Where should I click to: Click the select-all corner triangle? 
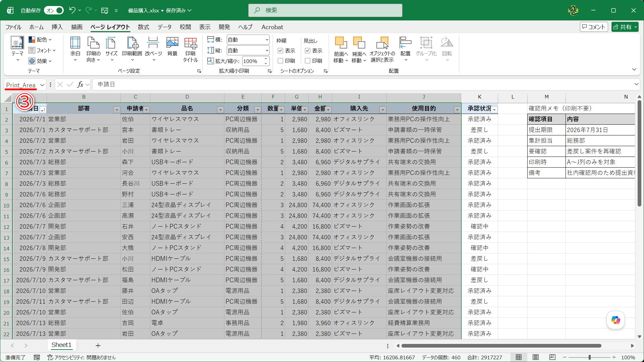pos(8,98)
